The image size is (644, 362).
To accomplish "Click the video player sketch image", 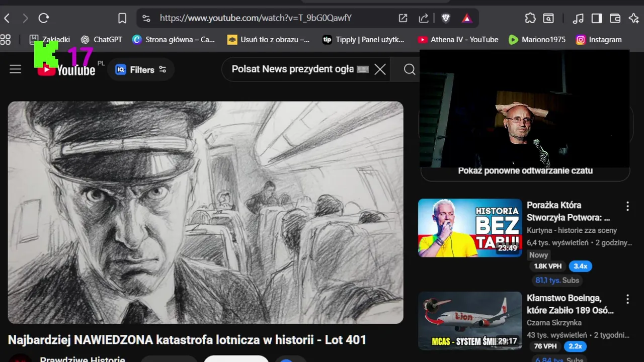I will (205, 213).
